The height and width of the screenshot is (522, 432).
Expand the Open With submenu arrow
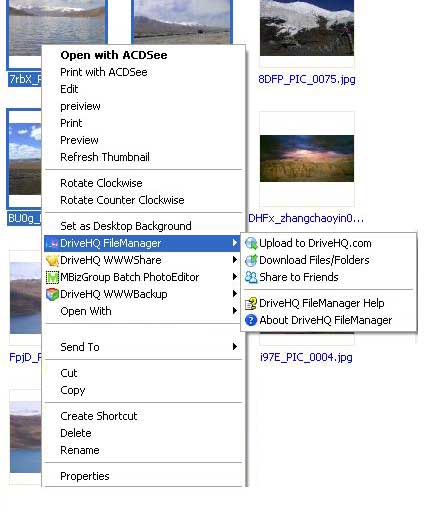pyautogui.click(x=235, y=311)
